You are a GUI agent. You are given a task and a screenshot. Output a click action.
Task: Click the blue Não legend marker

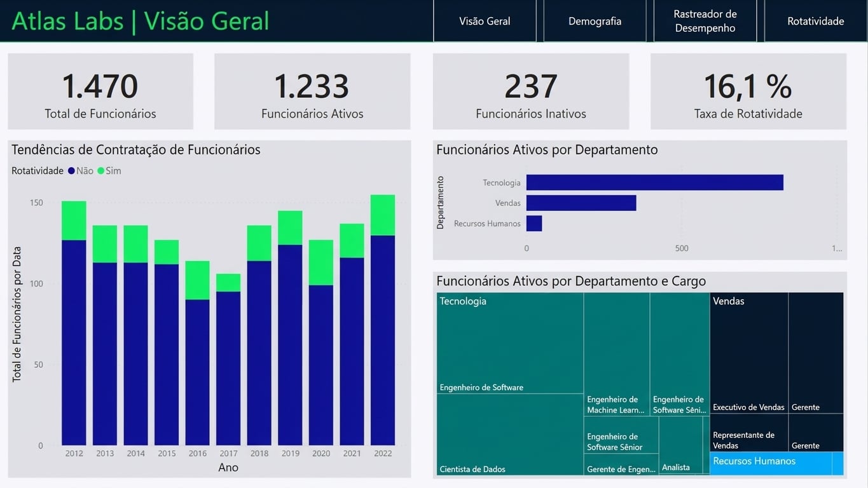(x=71, y=171)
